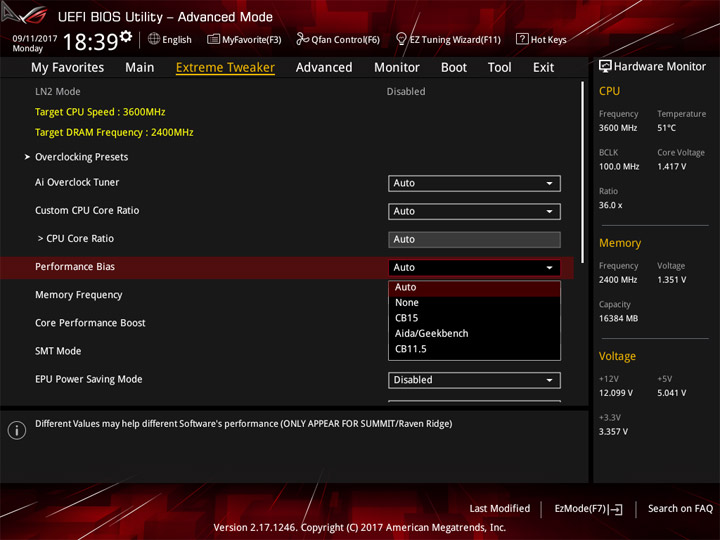The image size is (720, 540).
Task: Click Target CPU Speed : 3600MHz text
Action: 100,112
